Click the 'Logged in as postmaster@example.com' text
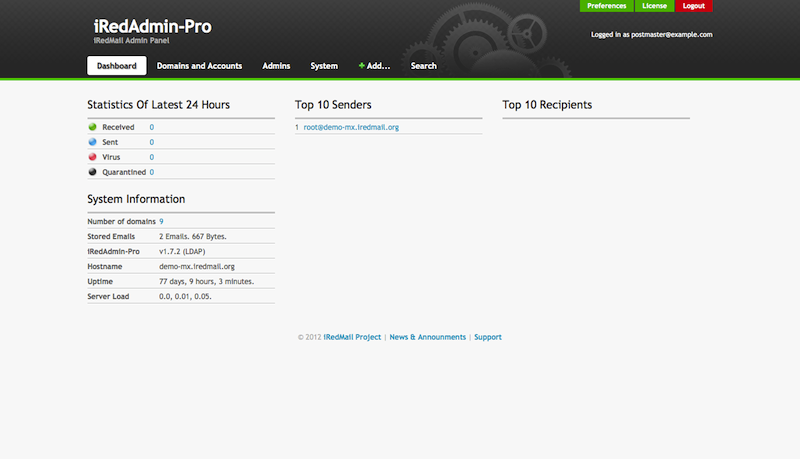 [652, 35]
